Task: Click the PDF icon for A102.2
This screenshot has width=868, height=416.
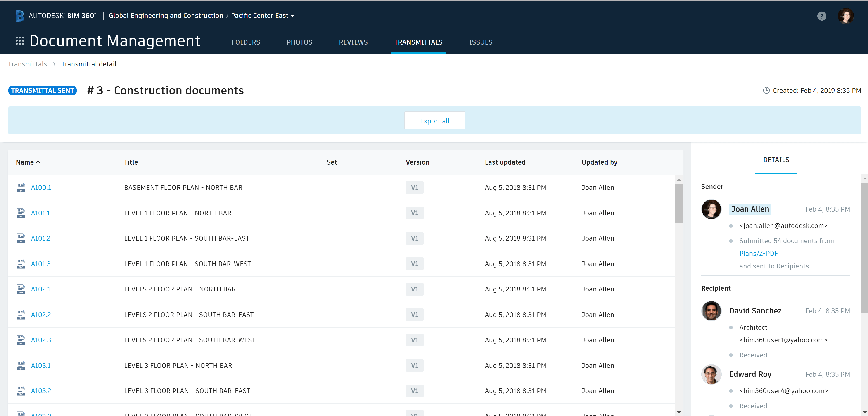Action: click(x=21, y=314)
